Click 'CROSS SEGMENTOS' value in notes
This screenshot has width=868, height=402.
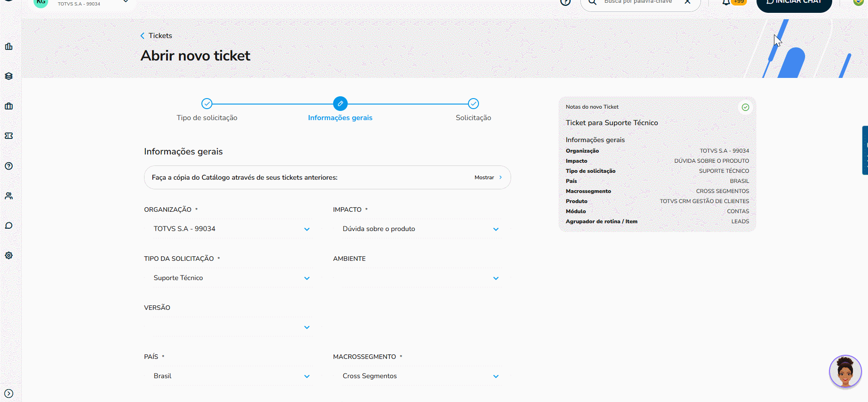pyautogui.click(x=723, y=191)
